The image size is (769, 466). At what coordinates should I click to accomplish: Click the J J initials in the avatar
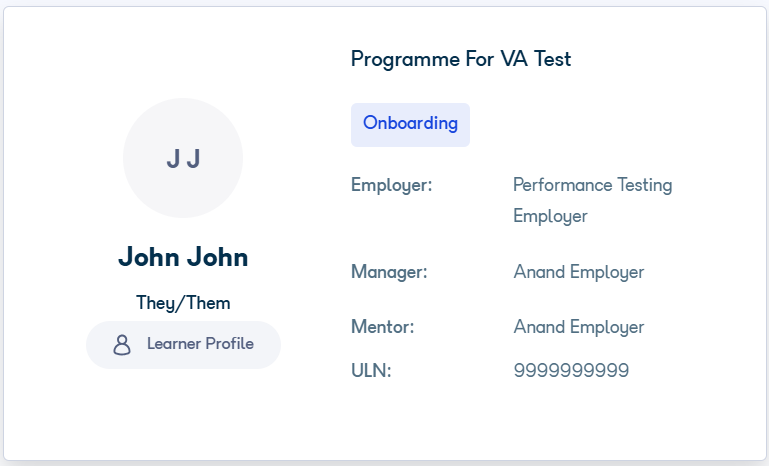(183, 159)
